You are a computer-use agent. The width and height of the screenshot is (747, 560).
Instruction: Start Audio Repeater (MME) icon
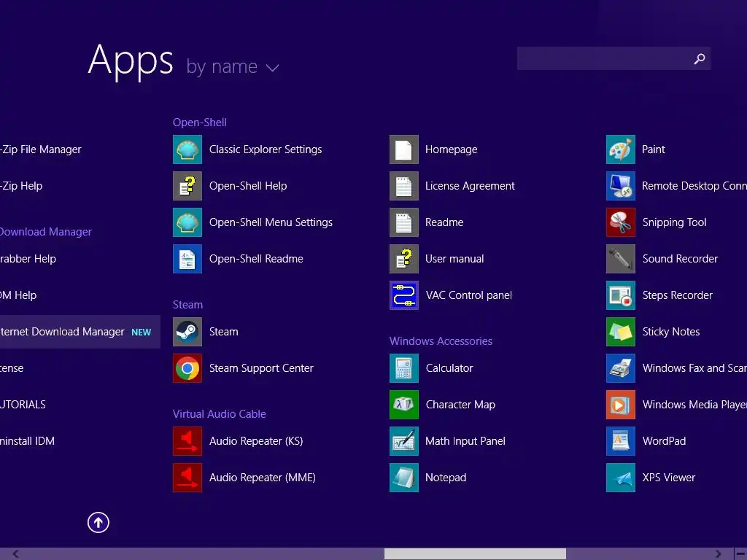(x=187, y=478)
